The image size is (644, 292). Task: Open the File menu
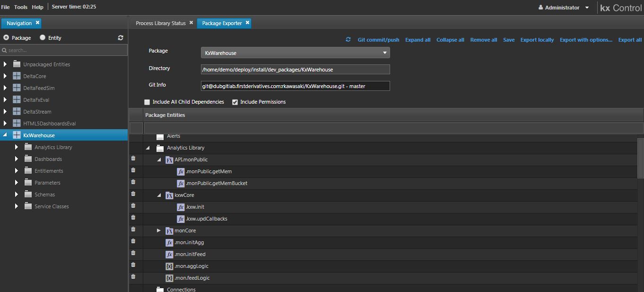(x=5, y=7)
